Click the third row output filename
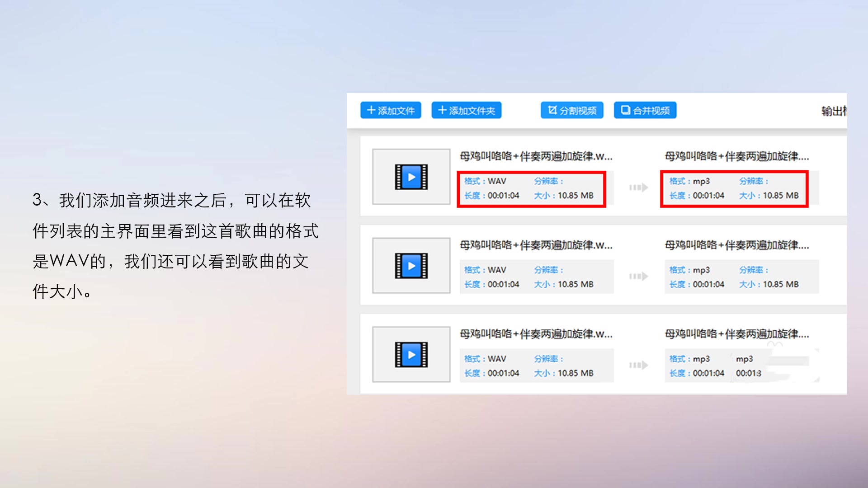The image size is (868, 488). [x=737, y=334]
